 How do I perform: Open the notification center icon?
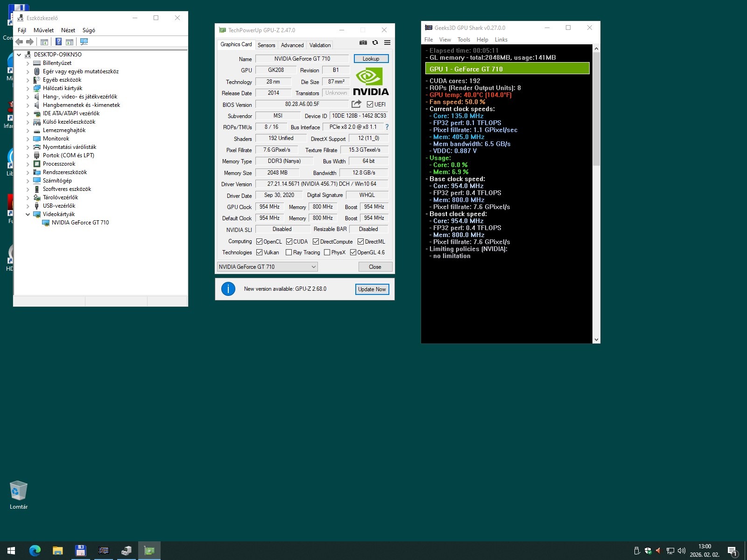point(733,551)
